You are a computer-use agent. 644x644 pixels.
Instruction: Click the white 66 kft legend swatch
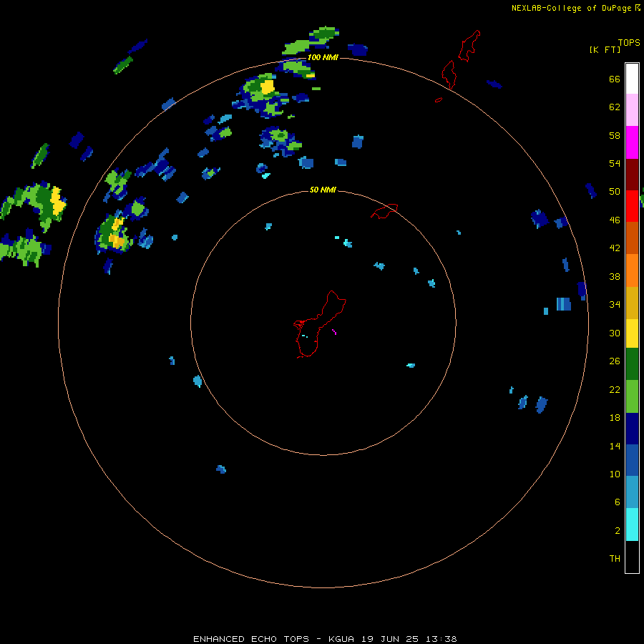point(632,79)
